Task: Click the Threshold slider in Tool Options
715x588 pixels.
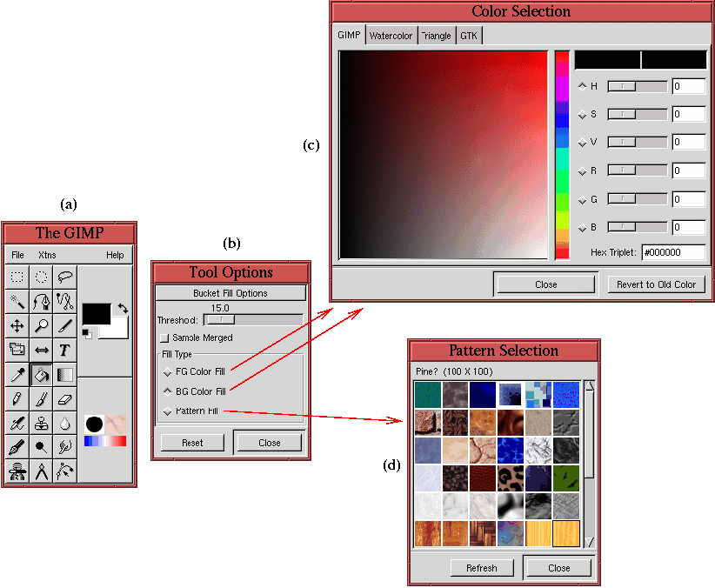Action: (252, 320)
